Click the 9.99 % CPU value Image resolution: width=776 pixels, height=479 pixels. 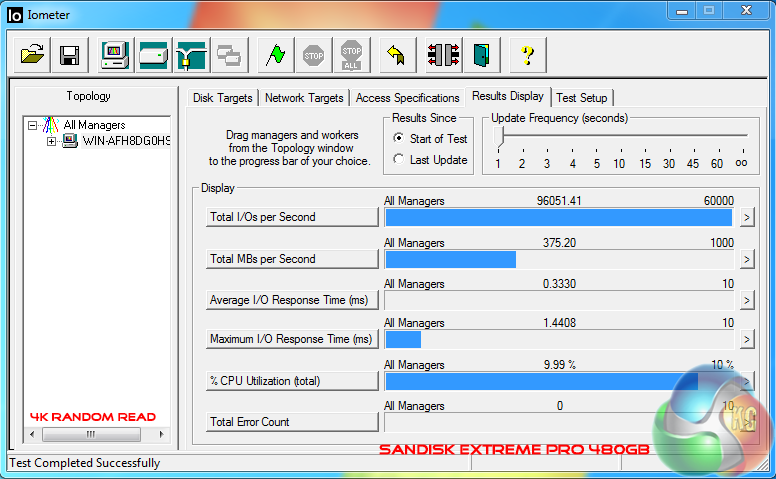click(559, 365)
